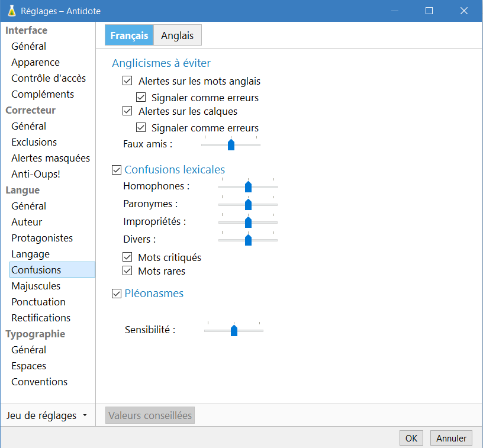Uncheck the Mots rares option

click(x=127, y=270)
